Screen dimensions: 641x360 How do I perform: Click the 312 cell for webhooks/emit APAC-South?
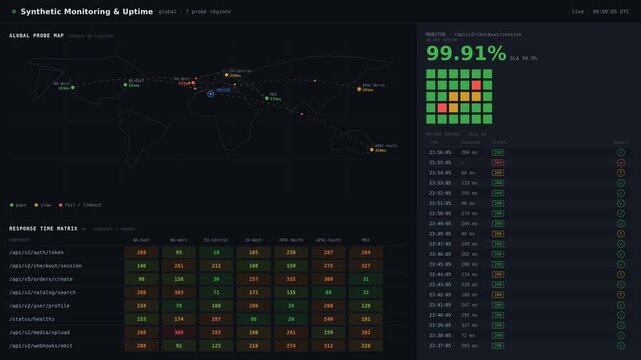(x=328, y=346)
